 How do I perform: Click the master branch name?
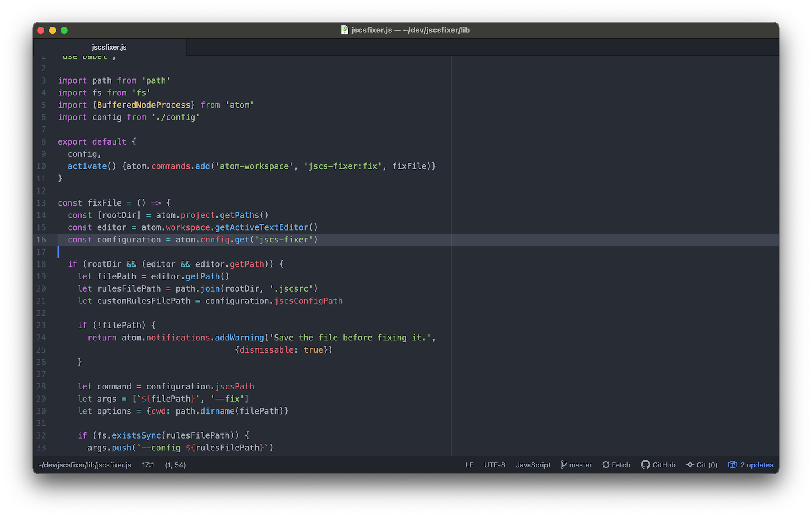click(580, 465)
